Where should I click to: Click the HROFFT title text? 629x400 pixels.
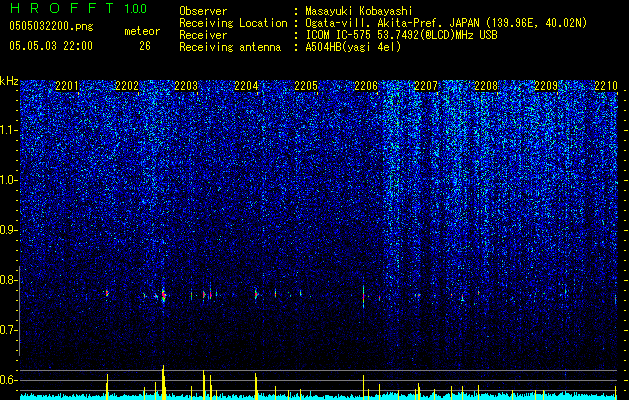click(x=62, y=8)
